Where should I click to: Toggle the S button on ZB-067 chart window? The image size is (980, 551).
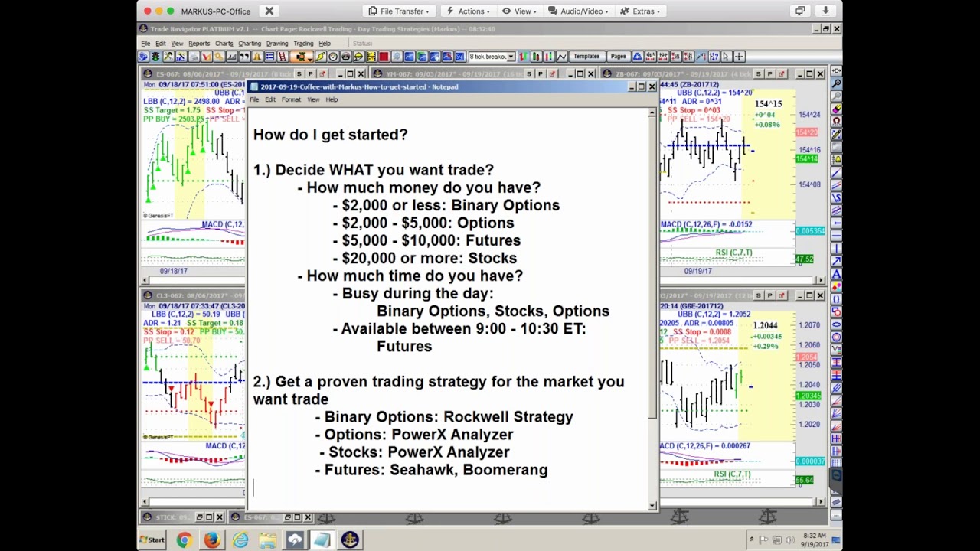coord(758,73)
